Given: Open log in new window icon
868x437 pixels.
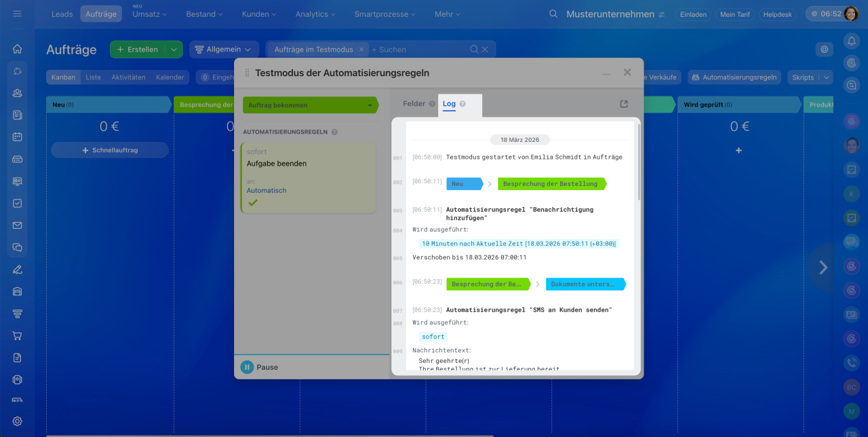Looking at the screenshot, I should 624,104.
